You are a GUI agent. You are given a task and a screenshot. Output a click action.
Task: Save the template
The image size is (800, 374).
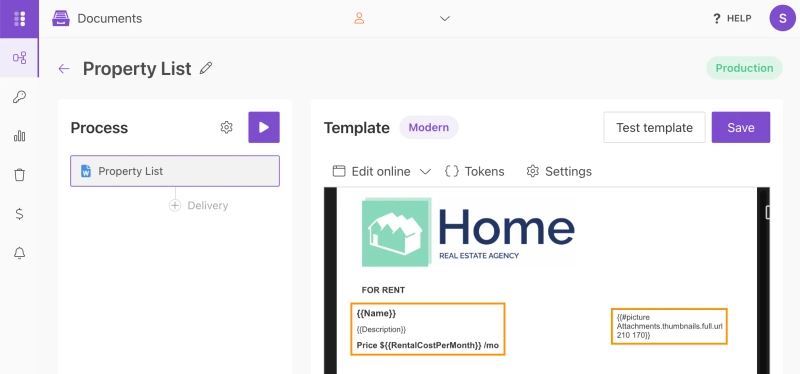point(741,127)
